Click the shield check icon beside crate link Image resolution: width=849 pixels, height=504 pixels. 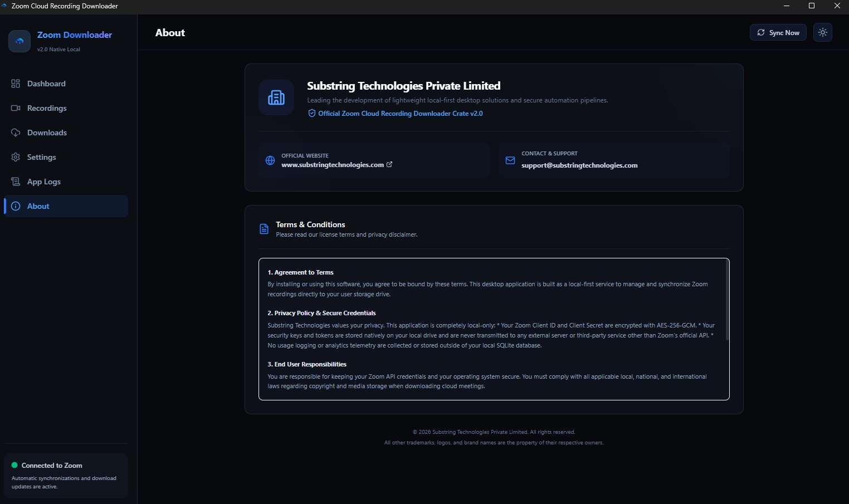pos(312,114)
